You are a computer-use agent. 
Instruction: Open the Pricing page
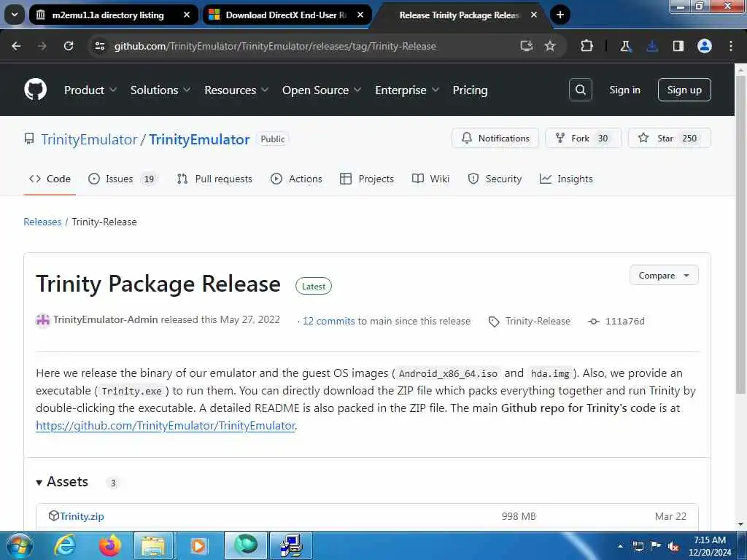pyautogui.click(x=470, y=90)
